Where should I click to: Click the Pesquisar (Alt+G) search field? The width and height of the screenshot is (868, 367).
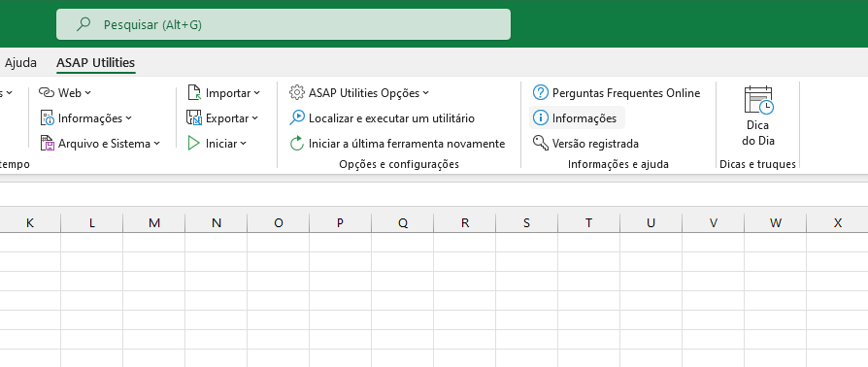coord(284,24)
